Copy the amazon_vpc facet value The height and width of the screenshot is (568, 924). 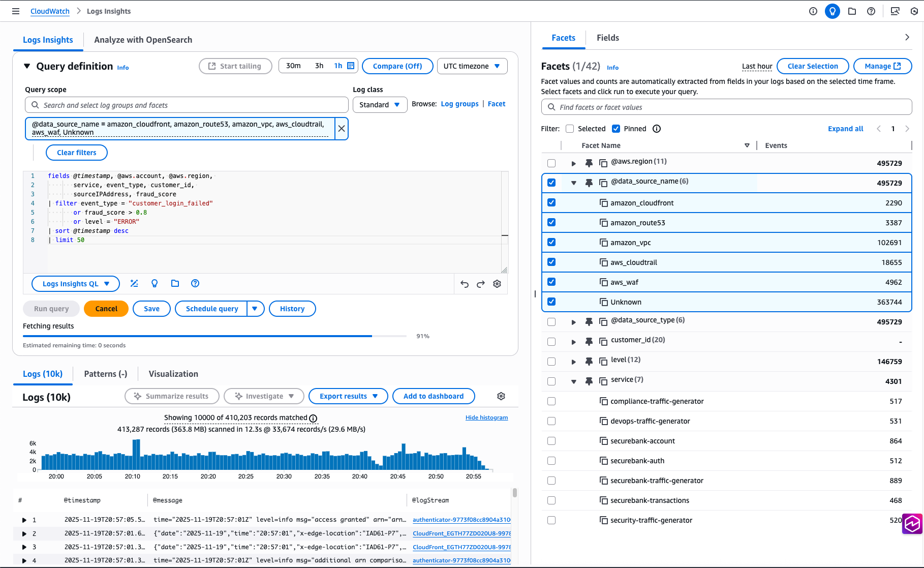[604, 243]
